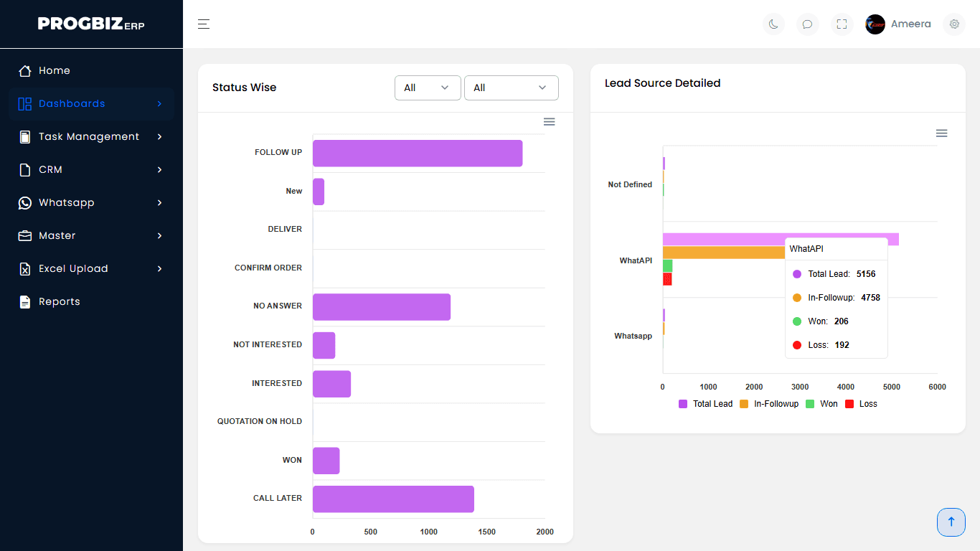
Task: Click the Task Management clipboard icon
Action: pyautogui.click(x=25, y=136)
